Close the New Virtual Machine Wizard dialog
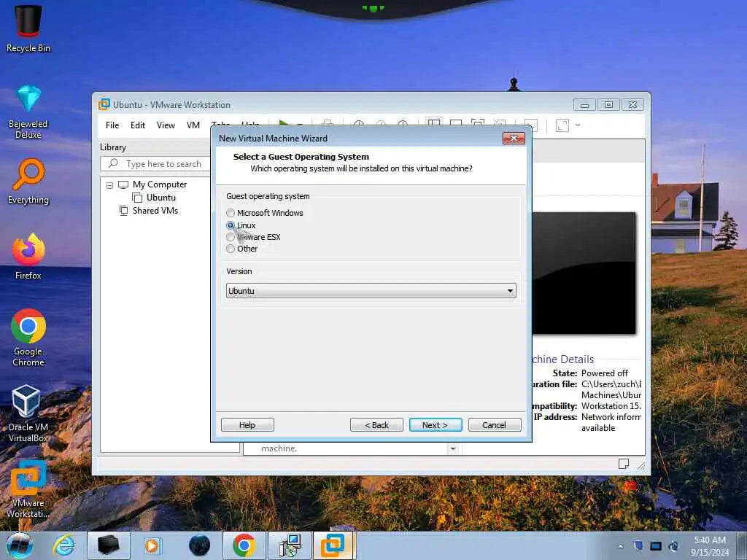747x560 pixels. [514, 138]
